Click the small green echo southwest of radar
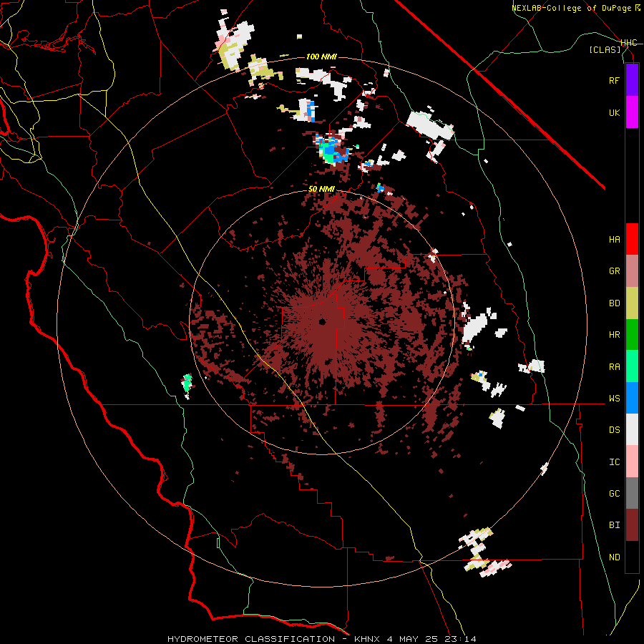 click(187, 382)
